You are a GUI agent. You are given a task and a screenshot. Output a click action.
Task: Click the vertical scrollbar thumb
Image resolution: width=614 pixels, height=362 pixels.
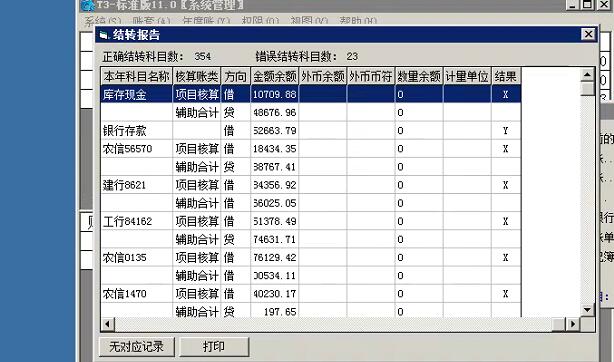(x=587, y=89)
